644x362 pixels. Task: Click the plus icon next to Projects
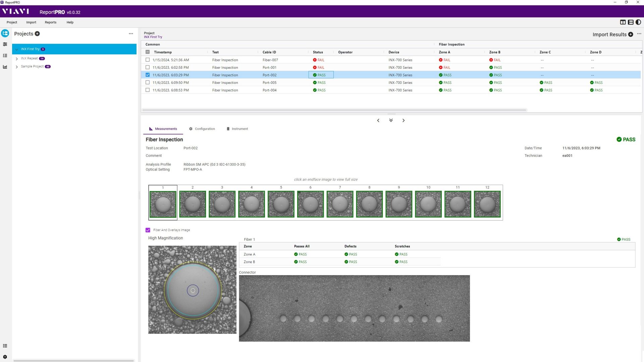coord(37,34)
